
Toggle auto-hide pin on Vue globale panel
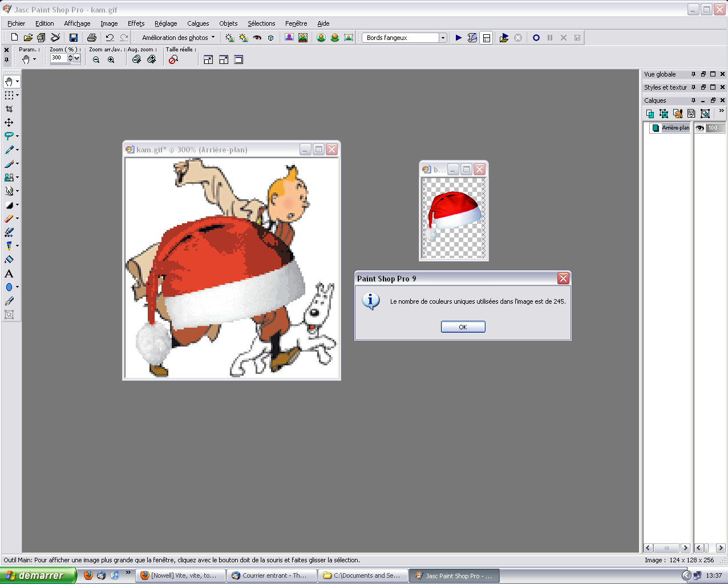click(693, 74)
